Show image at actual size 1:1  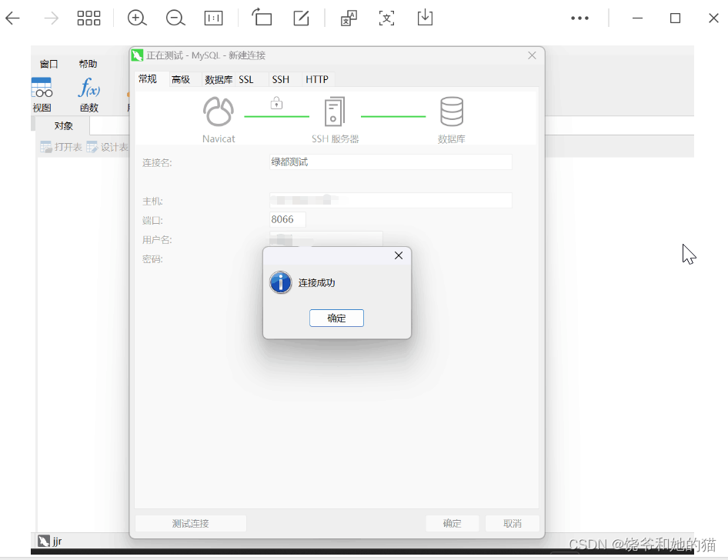(214, 18)
